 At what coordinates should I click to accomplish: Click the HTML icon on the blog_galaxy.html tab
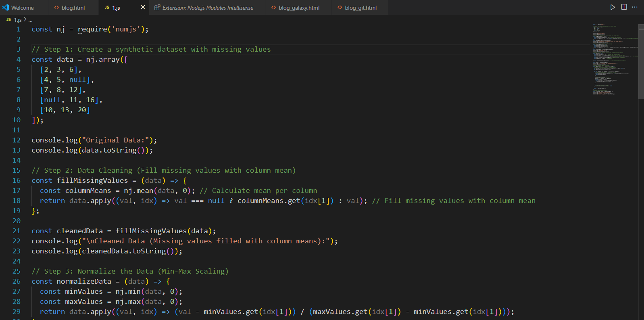tap(274, 8)
